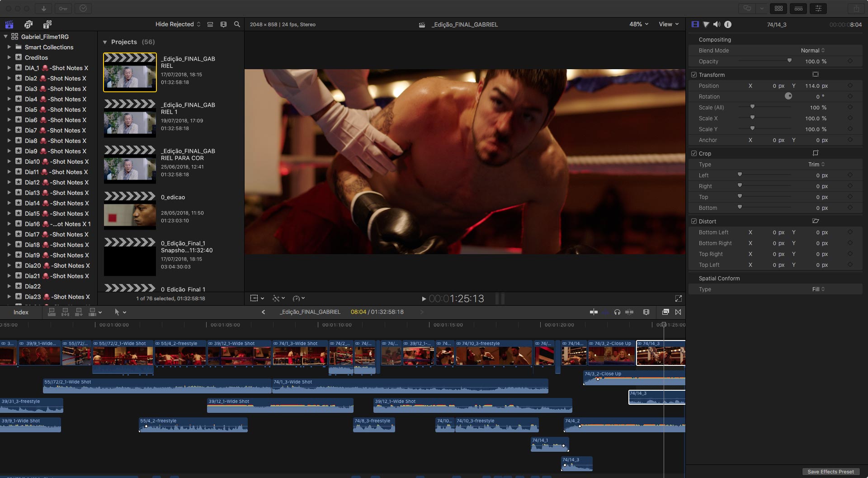Open the keyword editor key icon

pos(63,8)
